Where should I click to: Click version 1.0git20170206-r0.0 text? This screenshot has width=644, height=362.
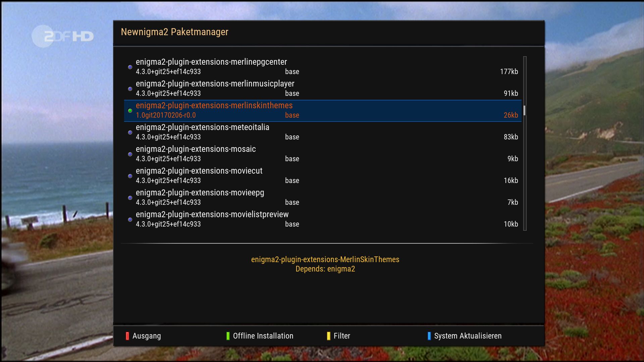pyautogui.click(x=166, y=115)
